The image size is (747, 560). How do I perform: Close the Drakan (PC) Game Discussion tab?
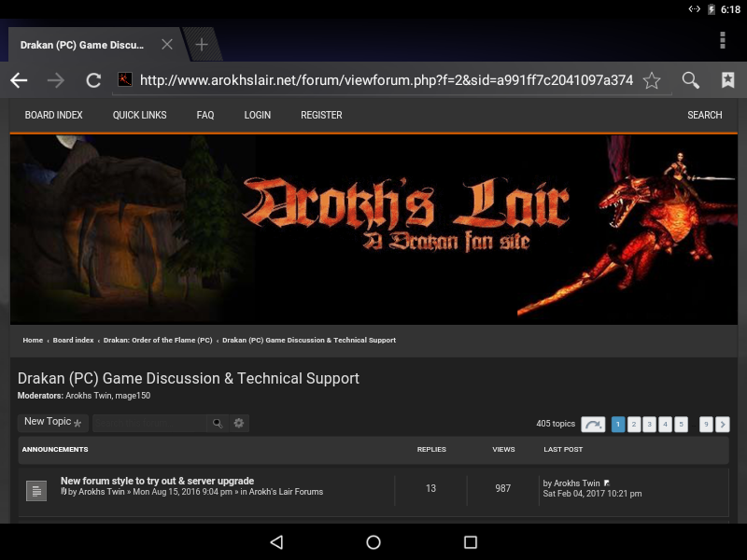tap(166, 44)
